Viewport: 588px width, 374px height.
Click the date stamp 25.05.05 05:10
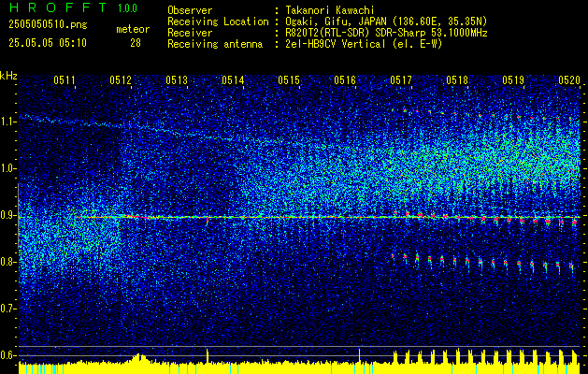[x=48, y=43]
